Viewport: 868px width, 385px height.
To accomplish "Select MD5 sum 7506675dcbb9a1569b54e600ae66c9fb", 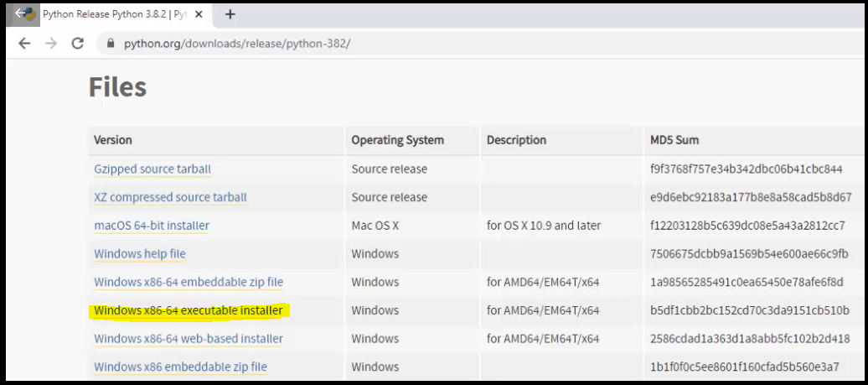I will pos(749,253).
